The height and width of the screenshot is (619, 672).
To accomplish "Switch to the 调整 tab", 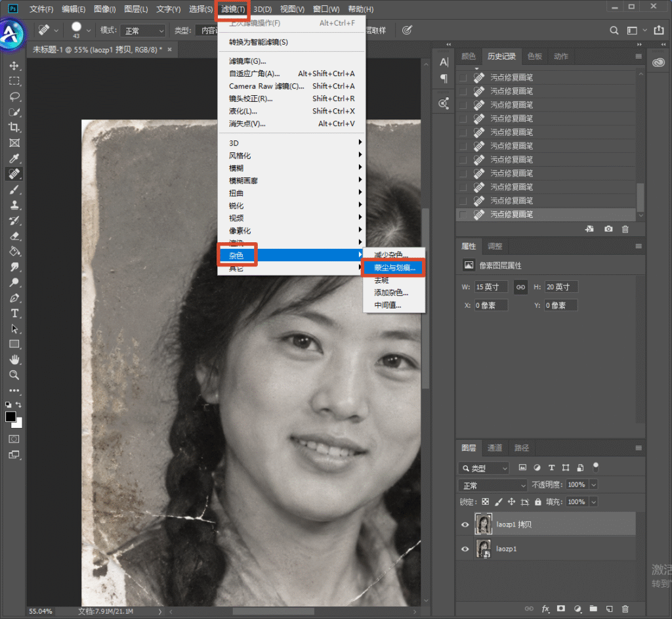I will 495,246.
